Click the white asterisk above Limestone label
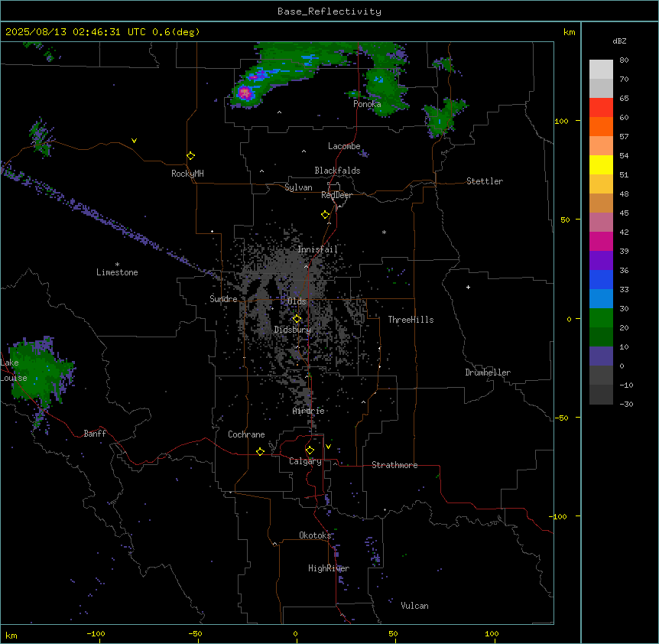659x644 pixels. tap(117, 265)
